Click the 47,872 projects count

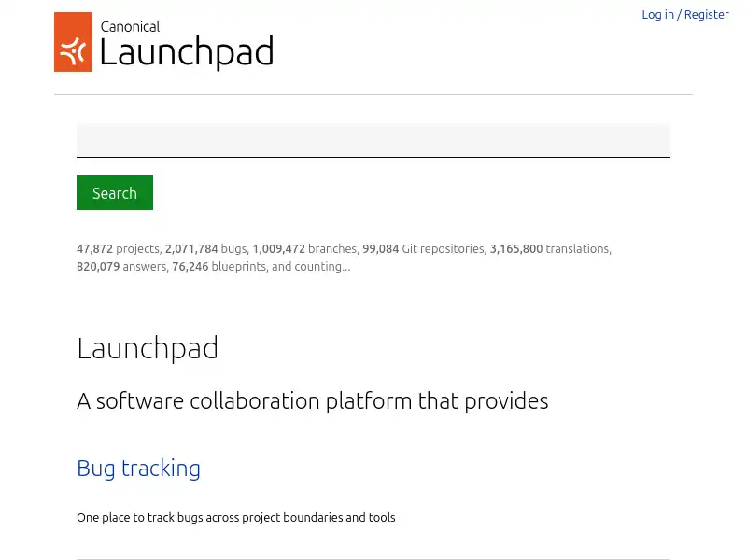tap(94, 248)
